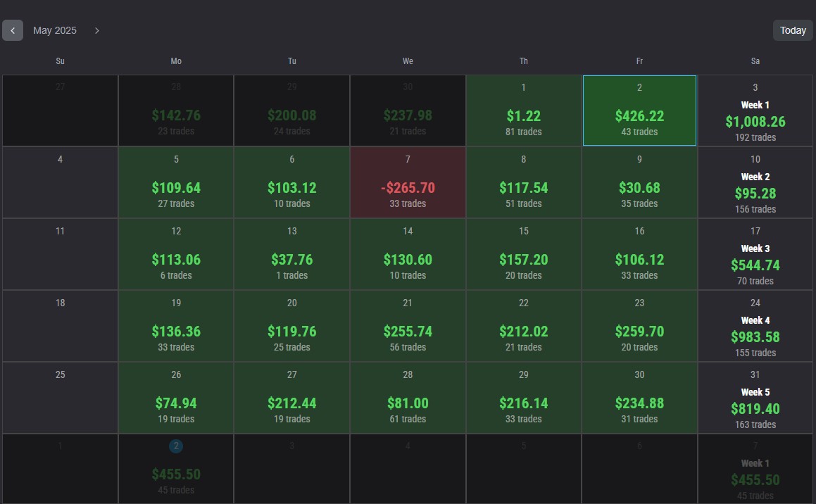Select May 29 cell with $216.14
816x504 pixels.
coord(524,398)
